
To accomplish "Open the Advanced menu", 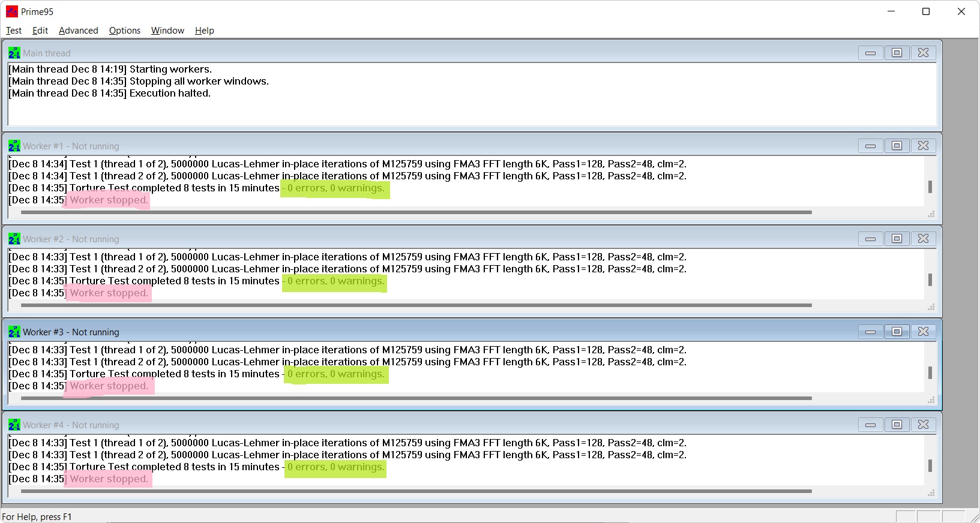I will (x=78, y=31).
